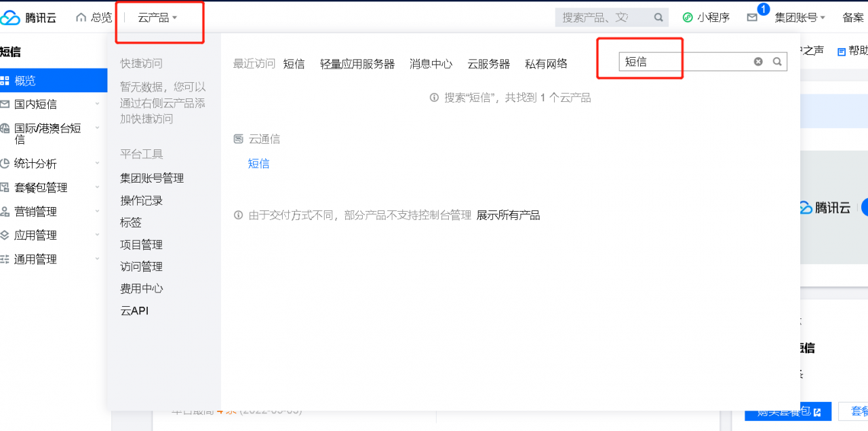The height and width of the screenshot is (431, 868).
Task: Select 消息中心 from recent access row
Action: coord(431,64)
